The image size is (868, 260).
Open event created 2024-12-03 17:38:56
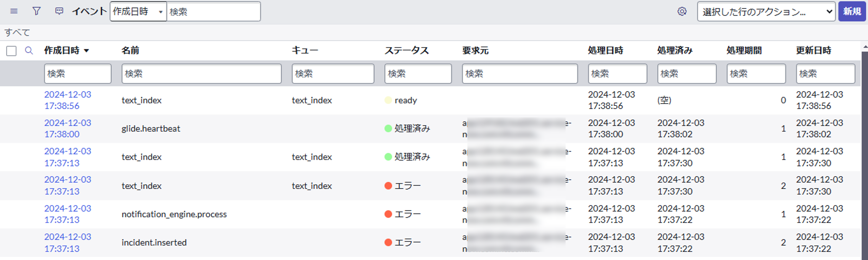[67, 100]
